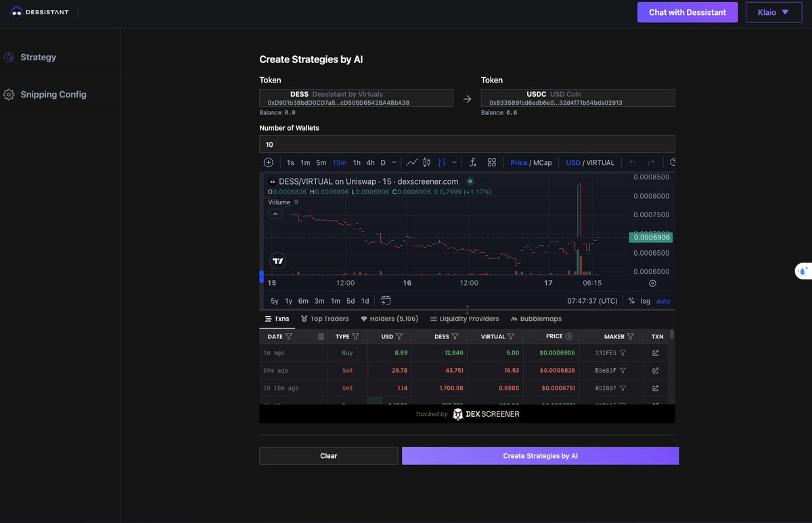This screenshot has width=812, height=523.
Task: Open Snipping Config in the sidebar
Action: [45, 95]
